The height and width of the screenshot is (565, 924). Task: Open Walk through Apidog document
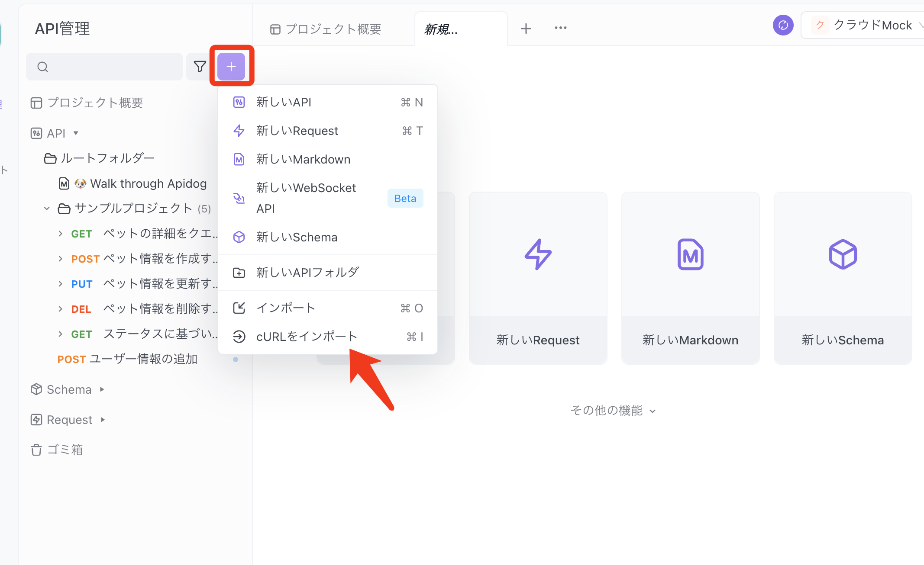tap(148, 183)
